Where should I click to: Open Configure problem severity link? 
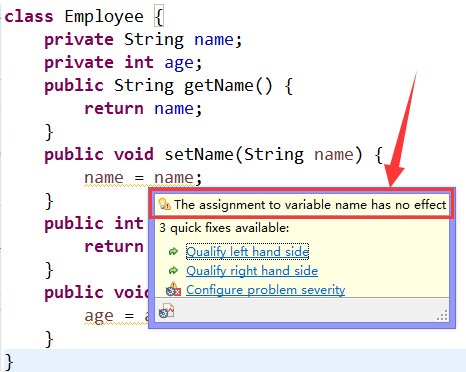click(265, 290)
